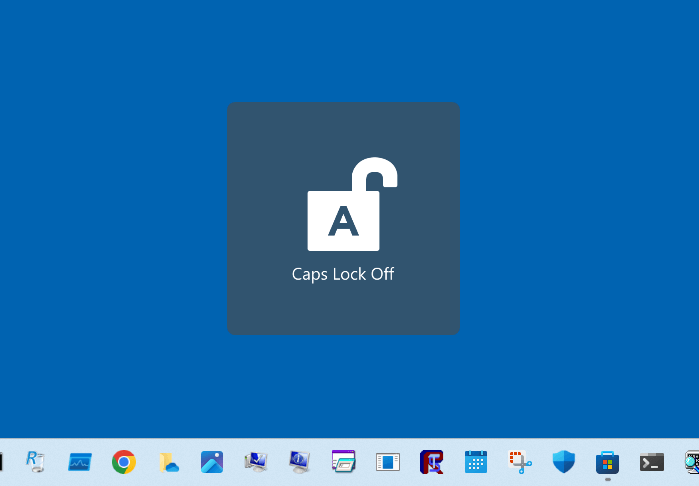This screenshot has height=486, width=699.
Task: Click the magnifier icon at taskbar right edge
Action: click(692, 461)
